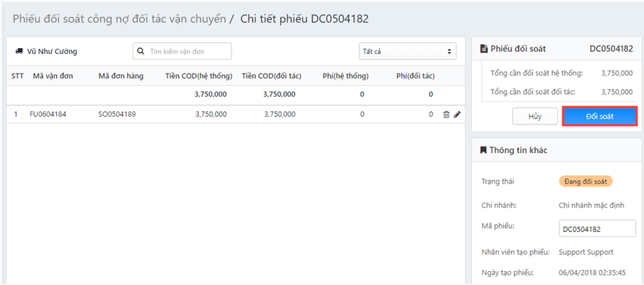Click the Hủy cancel button
Image resolution: width=644 pixels, height=285 pixels.
click(535, 116)
